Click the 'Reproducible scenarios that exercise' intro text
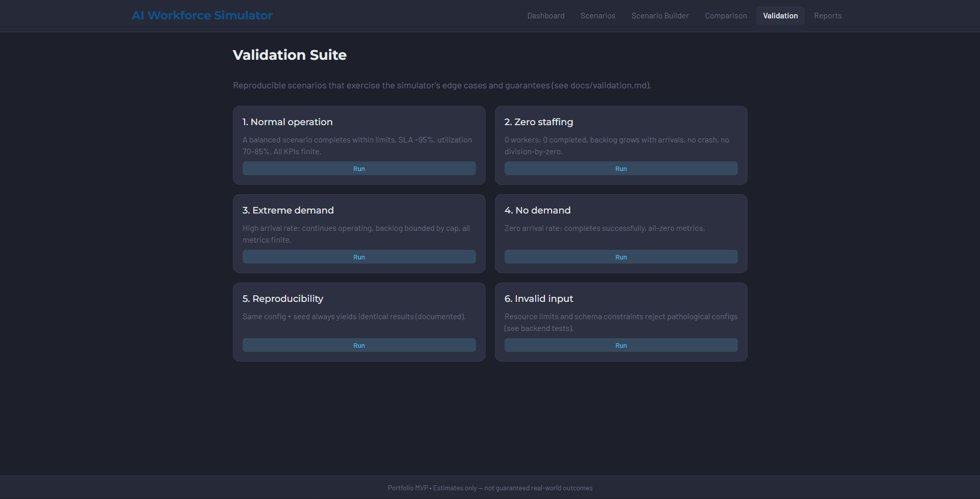The image size is (980, 499). click(x=442, y=85)
